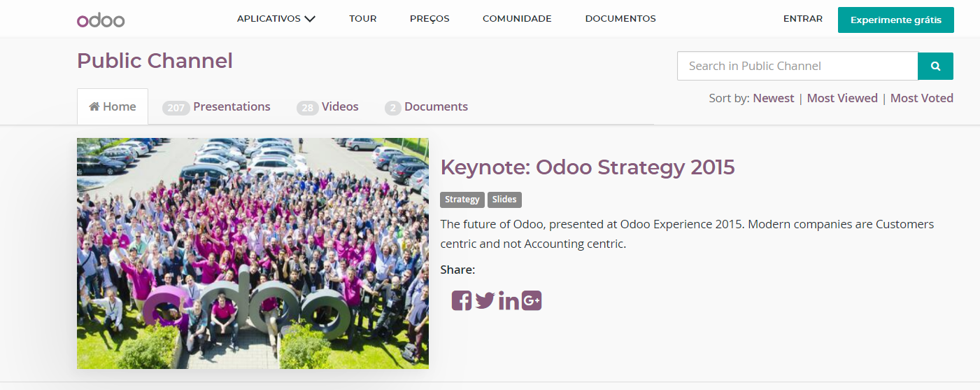The image size is (980, 390).
Task: Open the Videos tab
Action: coord(328,107)
